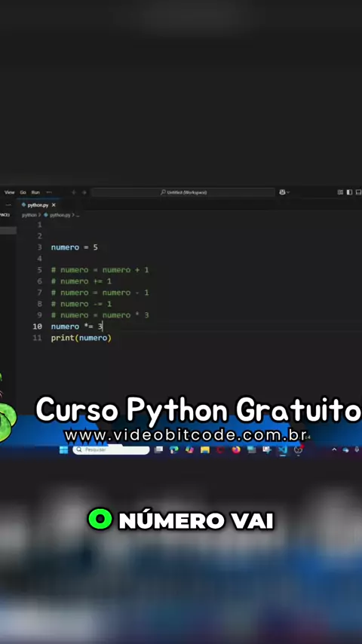Open the OneDrive cloud tray icon
This screenshot has height=644, width=362.
345,450
